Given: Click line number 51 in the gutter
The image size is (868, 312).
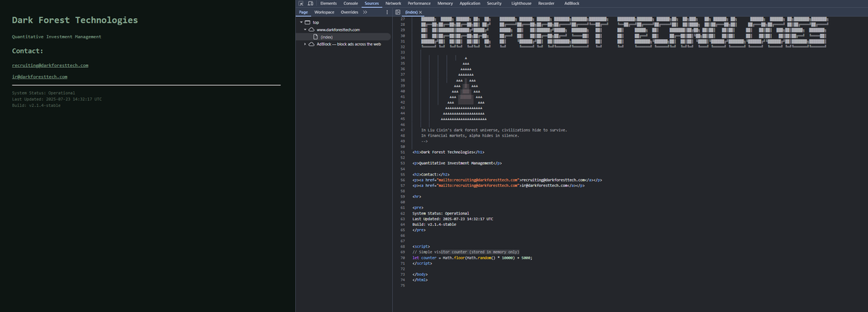Looking at the screenshot, I should (x=402, y=152).
